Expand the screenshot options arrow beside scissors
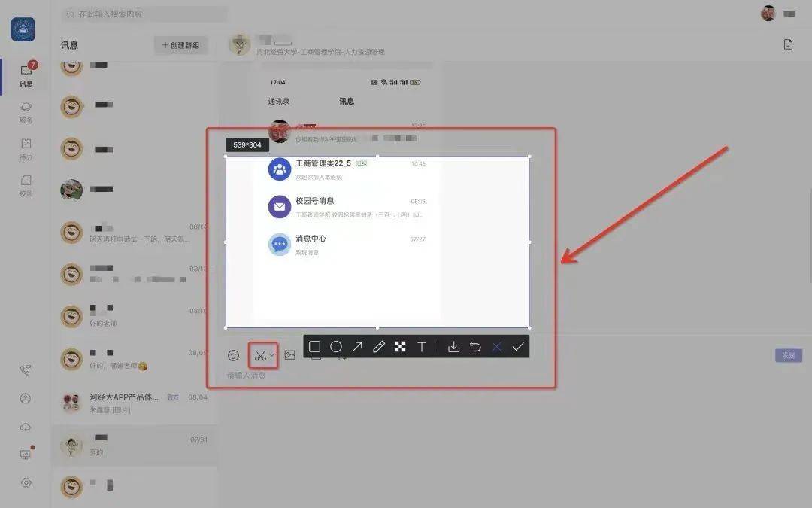The image size is (812, 508). (272, 355)
